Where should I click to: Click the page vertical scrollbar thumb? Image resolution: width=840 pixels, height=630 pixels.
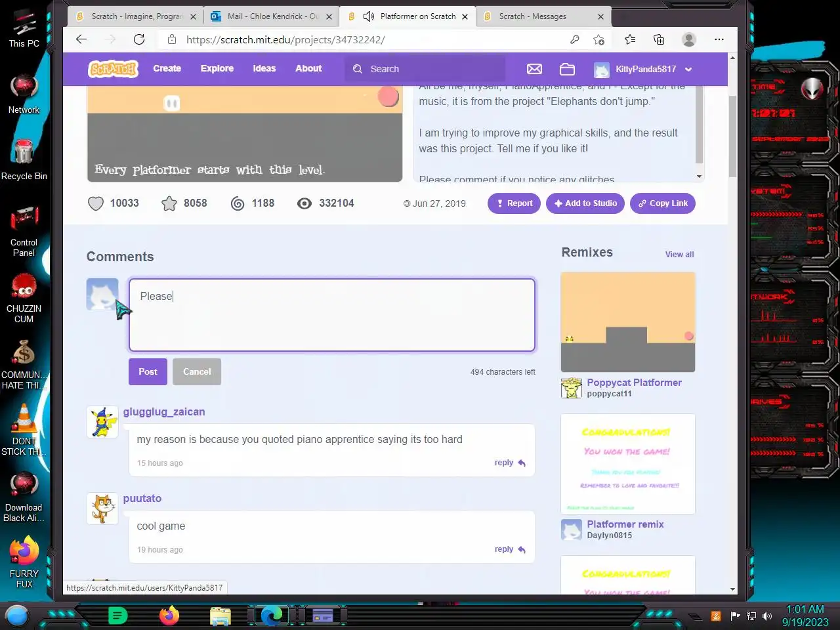coord(732,136)
